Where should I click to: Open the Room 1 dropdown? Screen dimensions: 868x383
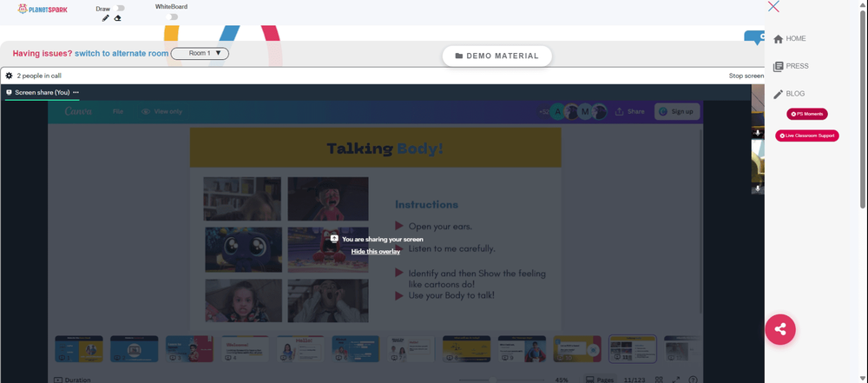200,54
